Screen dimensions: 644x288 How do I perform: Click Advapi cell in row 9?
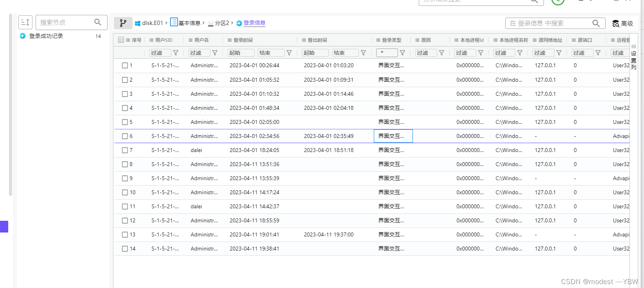tap(621, 178)
